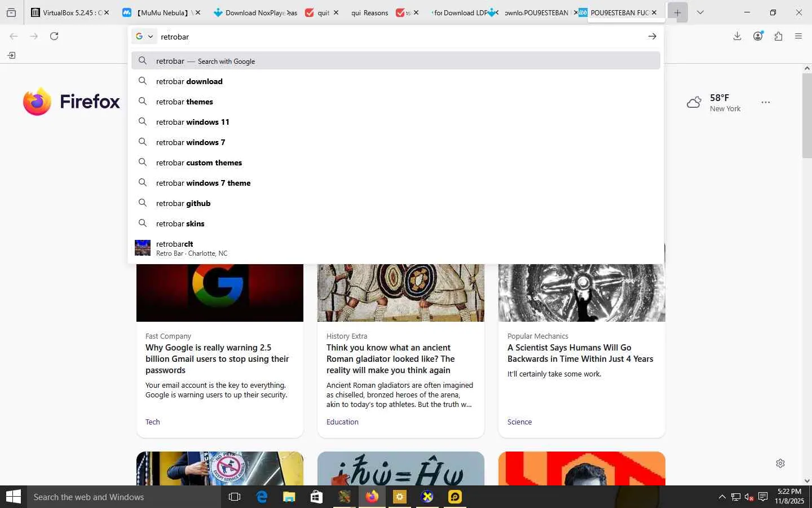Click the muted volume icon in the tray
Image resolution: width=812 pixels, height=508 pixels.
click(749, 497)
